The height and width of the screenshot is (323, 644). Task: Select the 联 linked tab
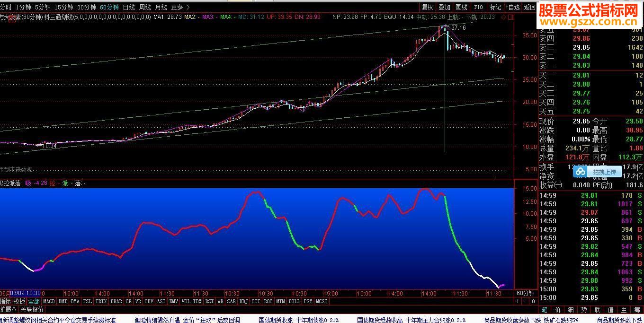pos(598,310)
